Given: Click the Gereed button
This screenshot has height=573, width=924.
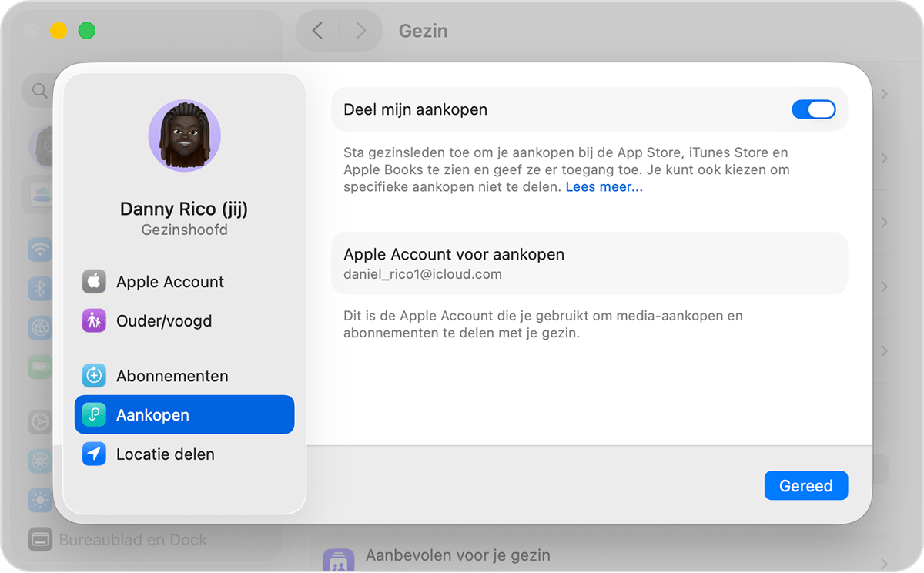Looking at the screenshot, I should point(806,485).
